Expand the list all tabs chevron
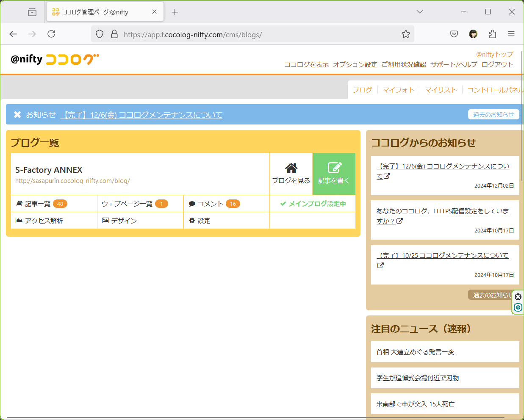 tap(420, 12)
